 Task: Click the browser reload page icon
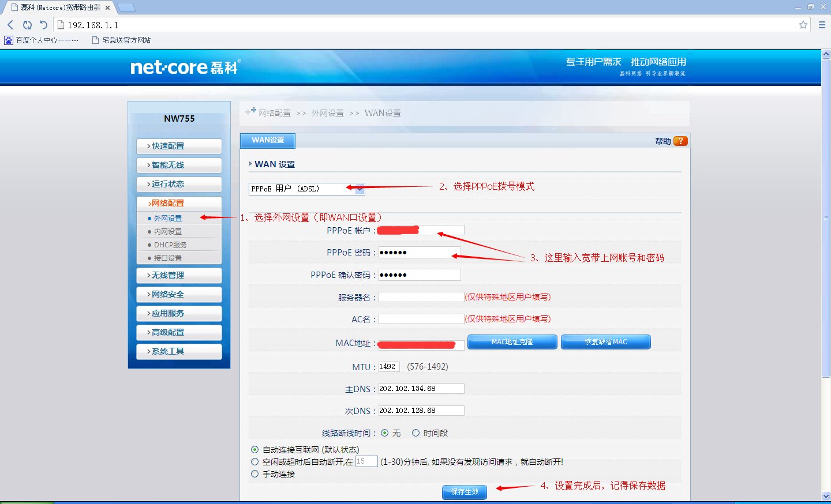(27, 25)
